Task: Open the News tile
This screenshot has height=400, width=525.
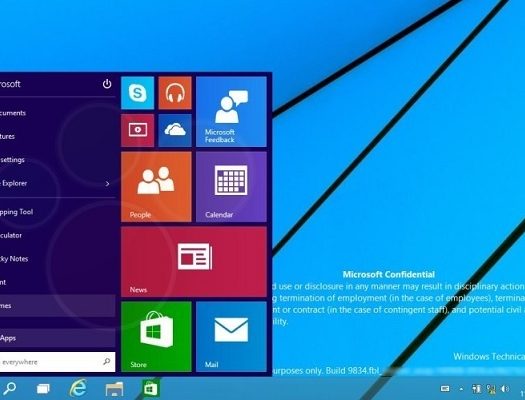Action: [x=194, y=261]
